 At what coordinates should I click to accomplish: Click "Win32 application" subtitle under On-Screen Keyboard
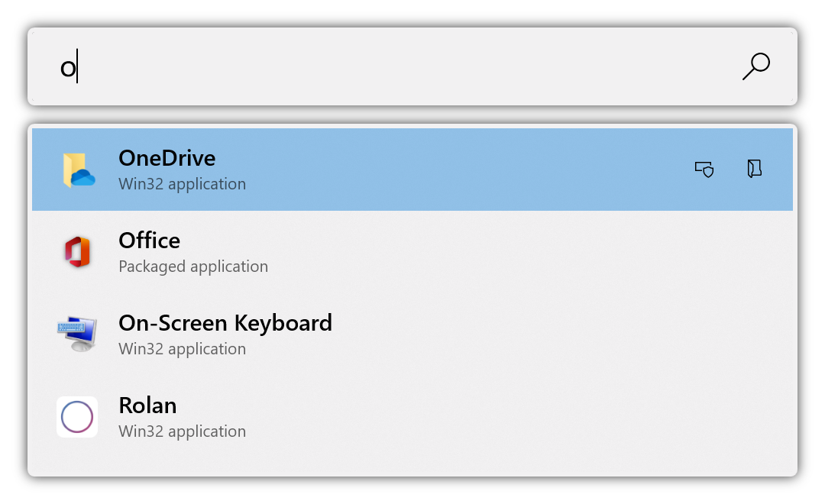pos(182,349)
